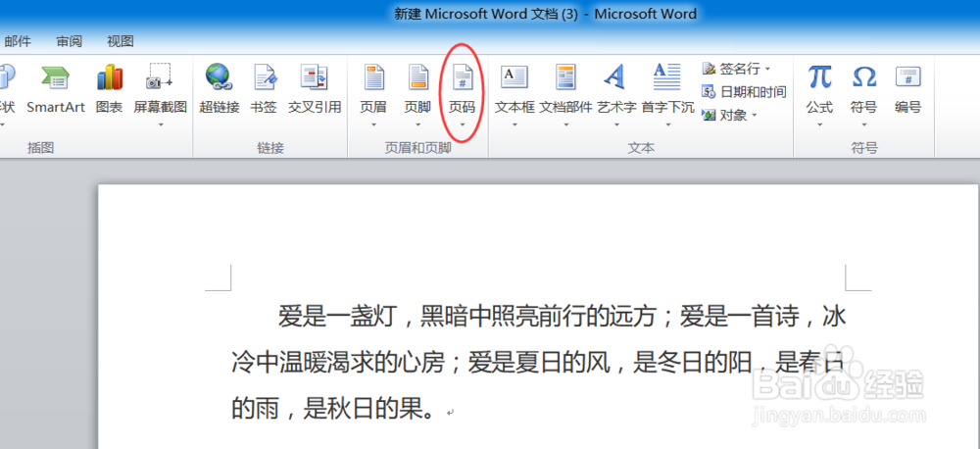980x449 pixels.
Task: Insert 日期和时间 date and time
Action: click(744, 92)
